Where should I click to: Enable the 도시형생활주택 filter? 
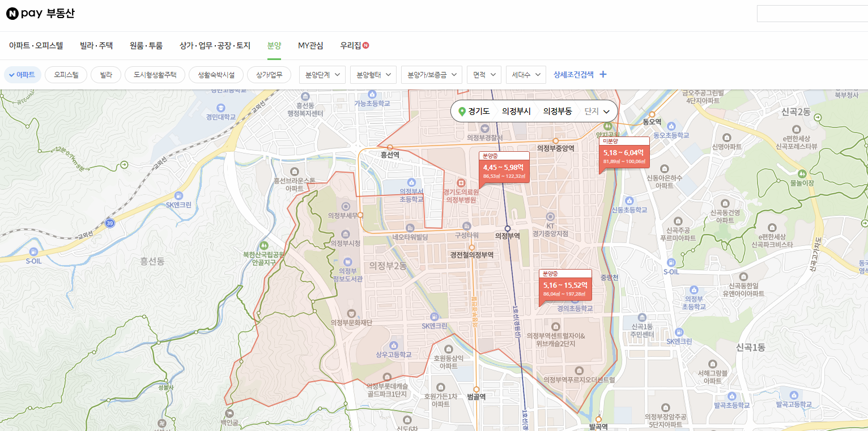[155, 74]
